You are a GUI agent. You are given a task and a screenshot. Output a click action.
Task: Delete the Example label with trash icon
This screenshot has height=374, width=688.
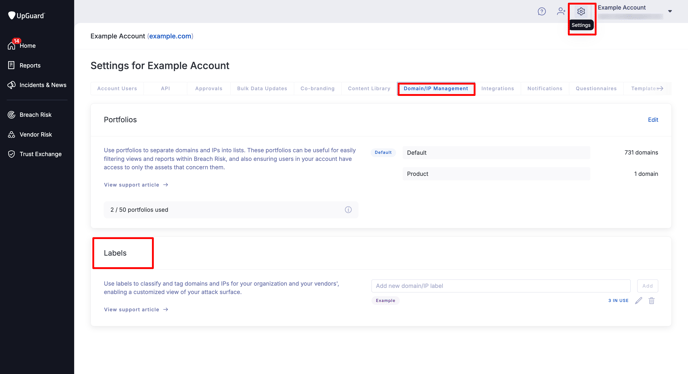click(652, 301)
